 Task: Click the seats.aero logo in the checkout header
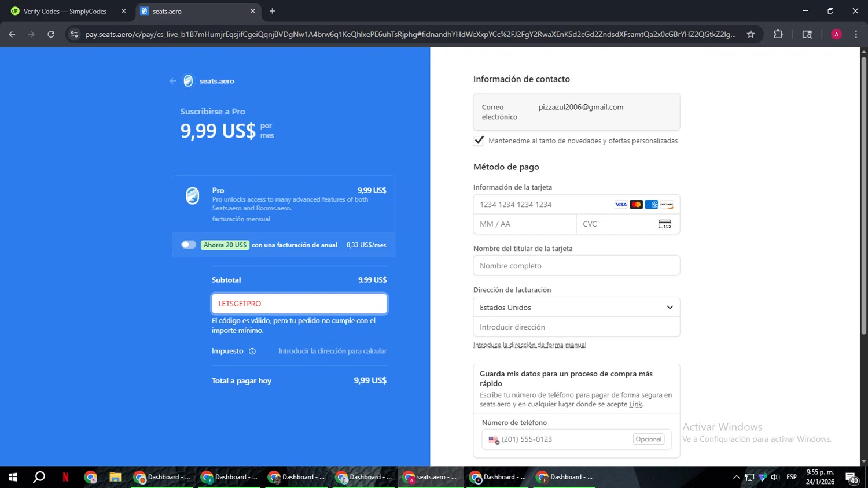[188, 81]
